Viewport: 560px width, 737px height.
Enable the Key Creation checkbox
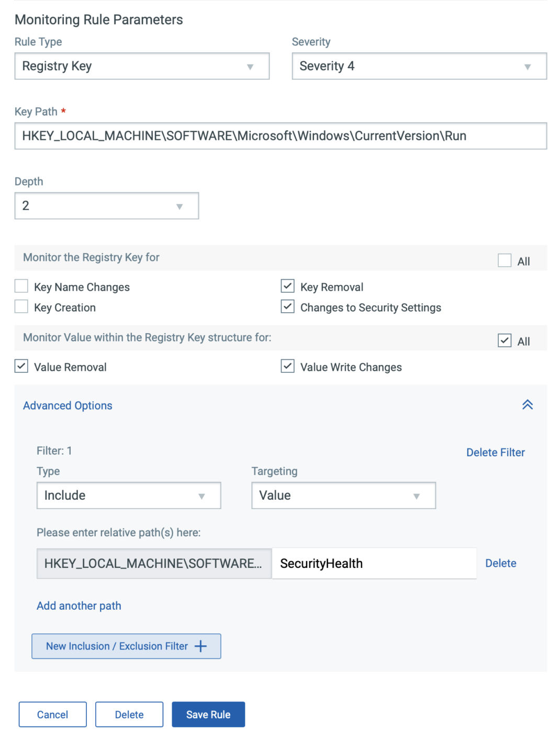pos(21,306)
